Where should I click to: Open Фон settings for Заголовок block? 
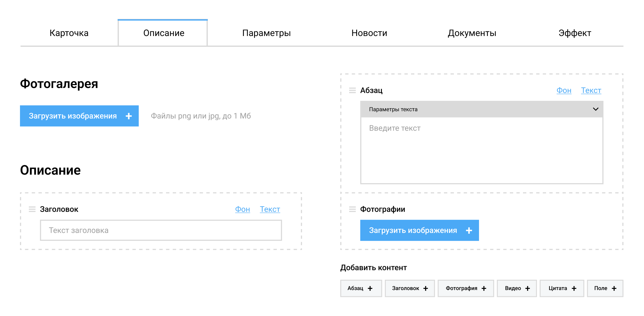[x=243, y=209]
